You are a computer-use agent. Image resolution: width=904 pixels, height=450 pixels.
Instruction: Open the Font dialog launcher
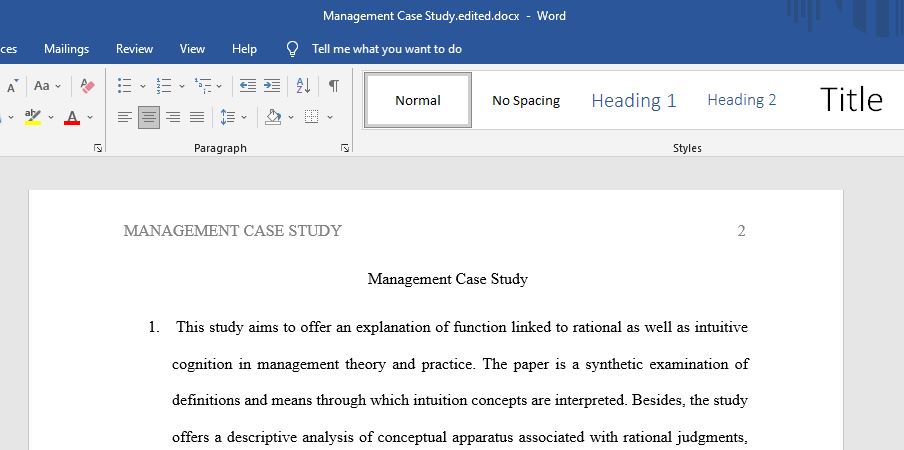coord(98,148)
